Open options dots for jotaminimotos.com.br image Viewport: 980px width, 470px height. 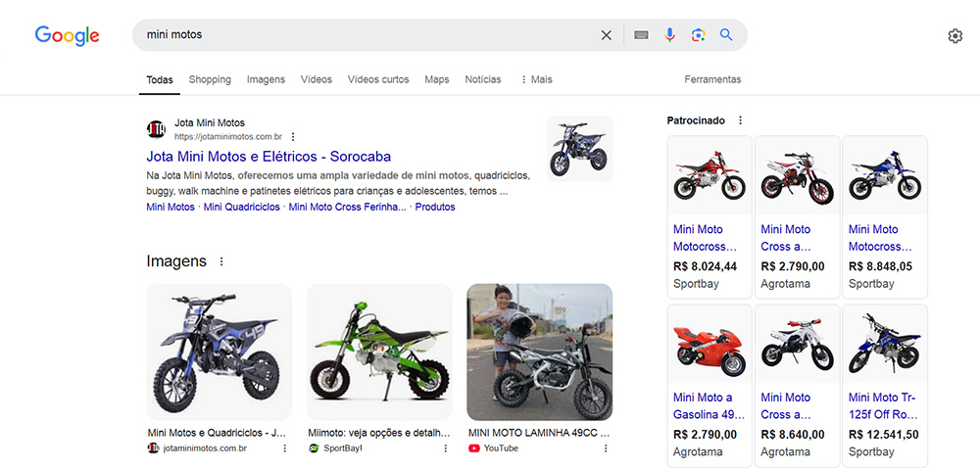coord(285,448)
